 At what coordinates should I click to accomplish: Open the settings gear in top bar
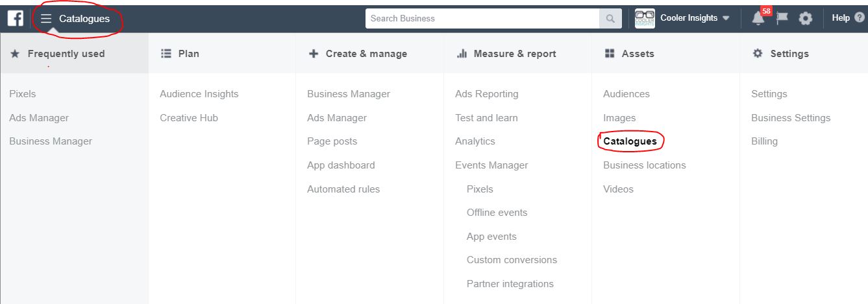(806, 18)
